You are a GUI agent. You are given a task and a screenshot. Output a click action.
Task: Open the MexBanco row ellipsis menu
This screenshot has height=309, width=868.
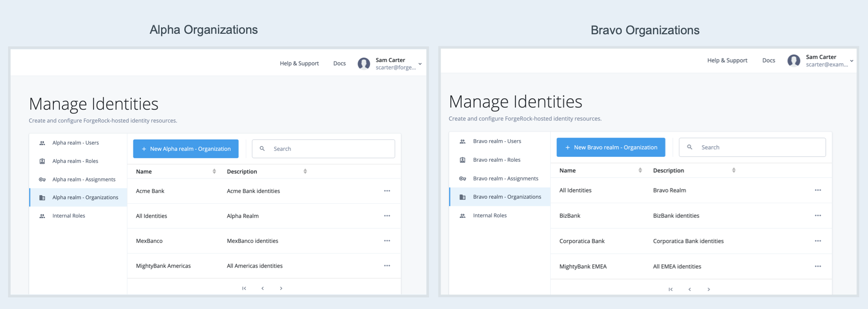[387, 241]
